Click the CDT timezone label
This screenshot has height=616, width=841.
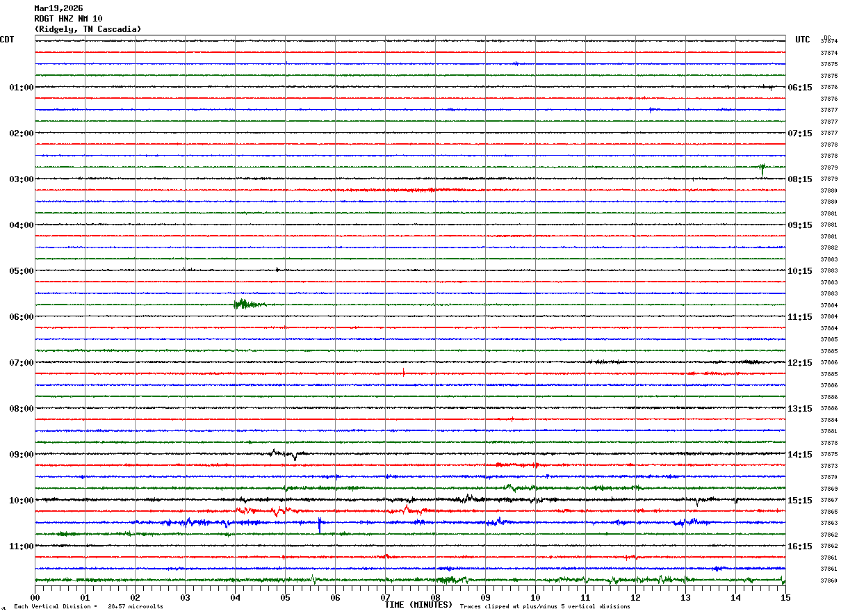[7, 40]
